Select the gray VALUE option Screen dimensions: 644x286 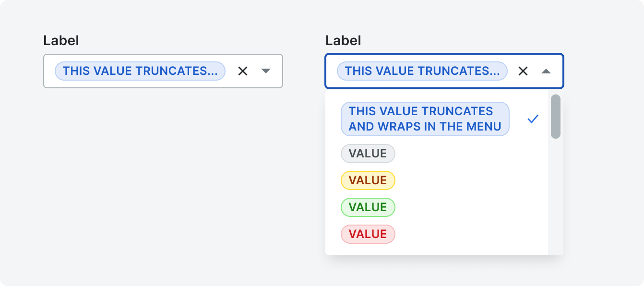[x=368, y=154]
